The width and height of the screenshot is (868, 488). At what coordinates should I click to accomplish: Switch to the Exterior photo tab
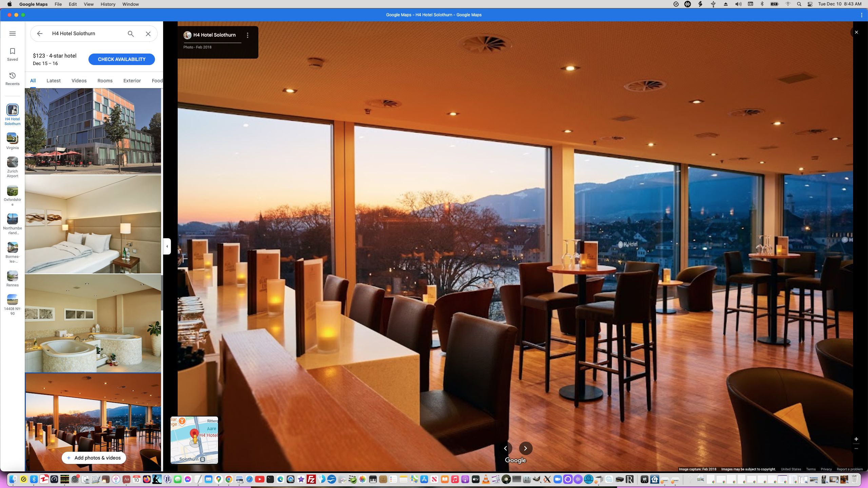[x=132, y=81]
